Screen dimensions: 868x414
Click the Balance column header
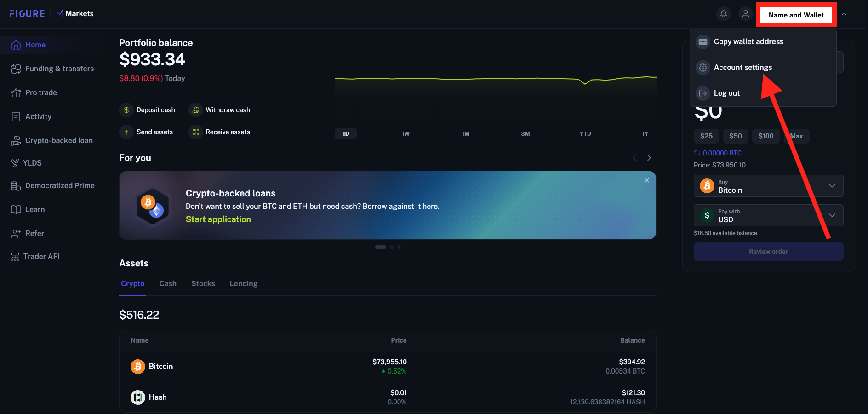click(x=633, y=340)
